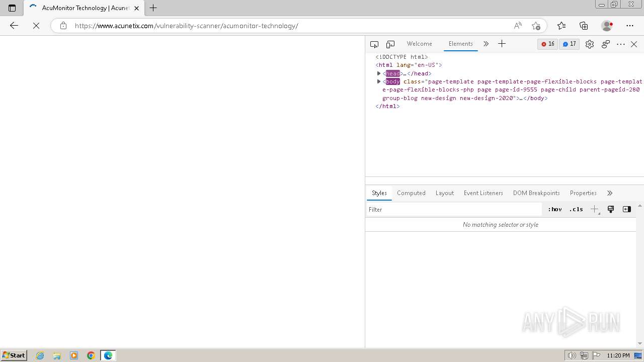This screenshot has height=362, width=644.
Task: Open the Windows Start menu
Action: point(14,355)
